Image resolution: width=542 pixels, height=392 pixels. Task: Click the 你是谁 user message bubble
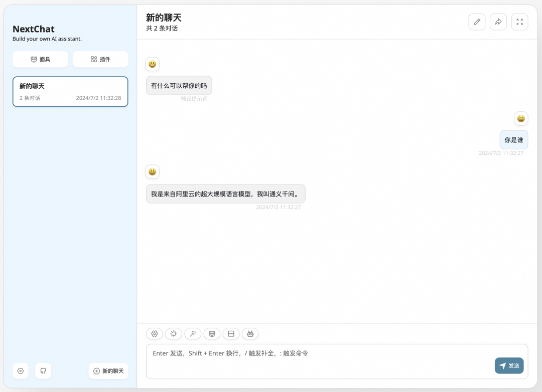click(x=513, y=139)
